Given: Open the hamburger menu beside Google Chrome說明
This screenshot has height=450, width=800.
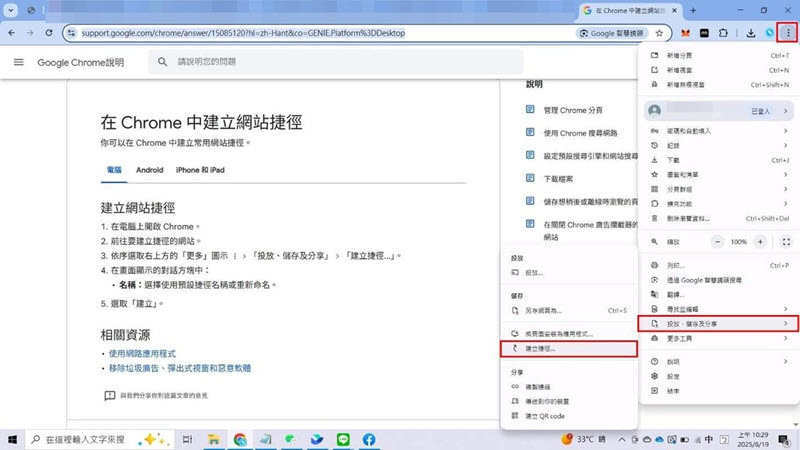Looking at the screenshot, I should click(x=18, y=62).
